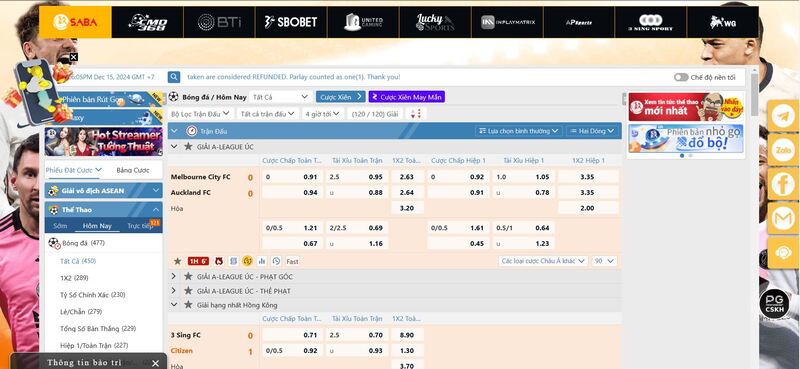
Task: Expand the GIẢI A-LEAGUE ÚC - PHẠT GÓC row
Action: [173, 276]
